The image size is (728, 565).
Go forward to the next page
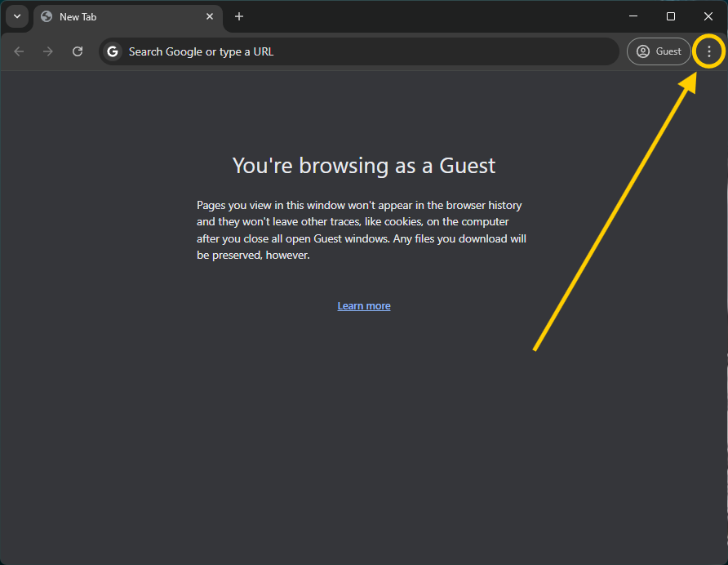coord(48,51)
